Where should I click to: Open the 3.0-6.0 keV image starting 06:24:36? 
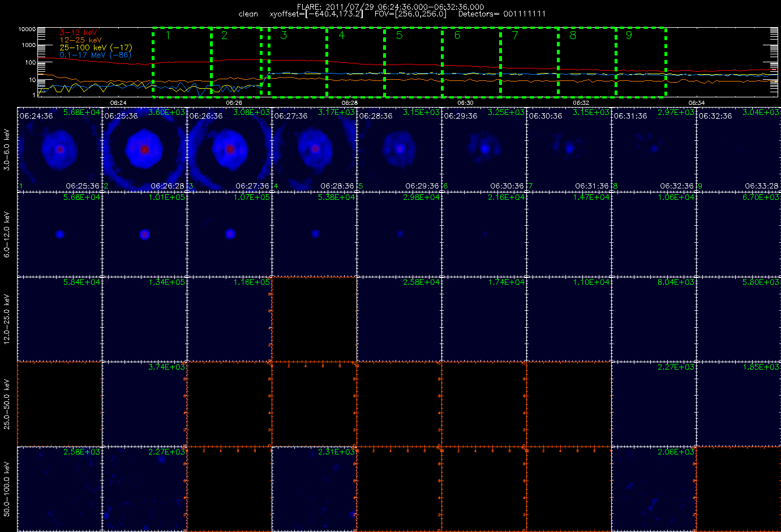coord(59,149)
